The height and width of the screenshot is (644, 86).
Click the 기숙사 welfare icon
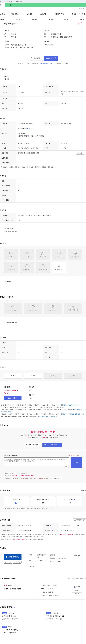click(x=27, y=255)
